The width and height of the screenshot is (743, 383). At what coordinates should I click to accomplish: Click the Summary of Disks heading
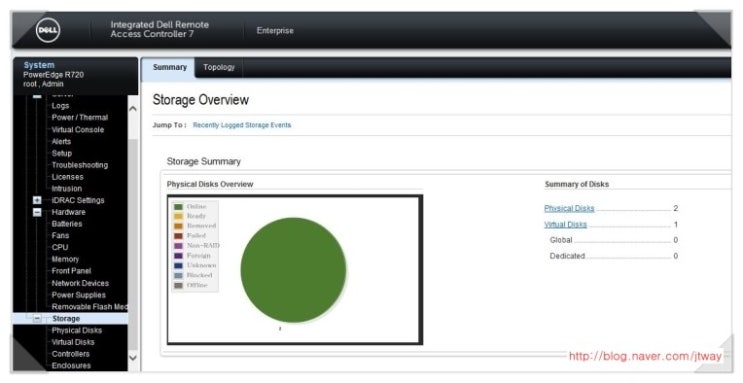(x=577, y=184)
